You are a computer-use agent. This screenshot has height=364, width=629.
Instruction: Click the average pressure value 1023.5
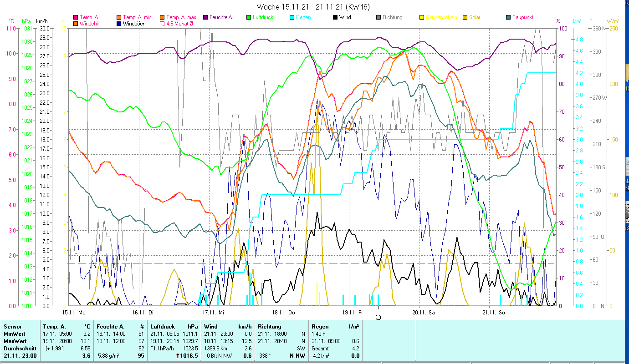[190, 349]
